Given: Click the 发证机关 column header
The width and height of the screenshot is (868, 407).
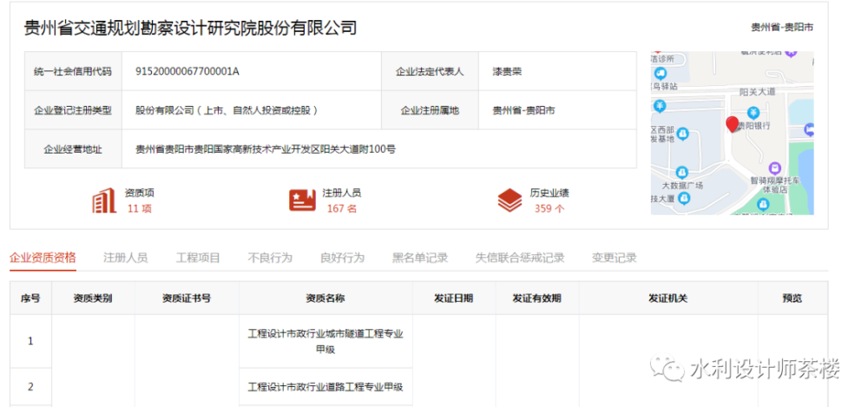Looking at the screenshot, I should (668, 298).
